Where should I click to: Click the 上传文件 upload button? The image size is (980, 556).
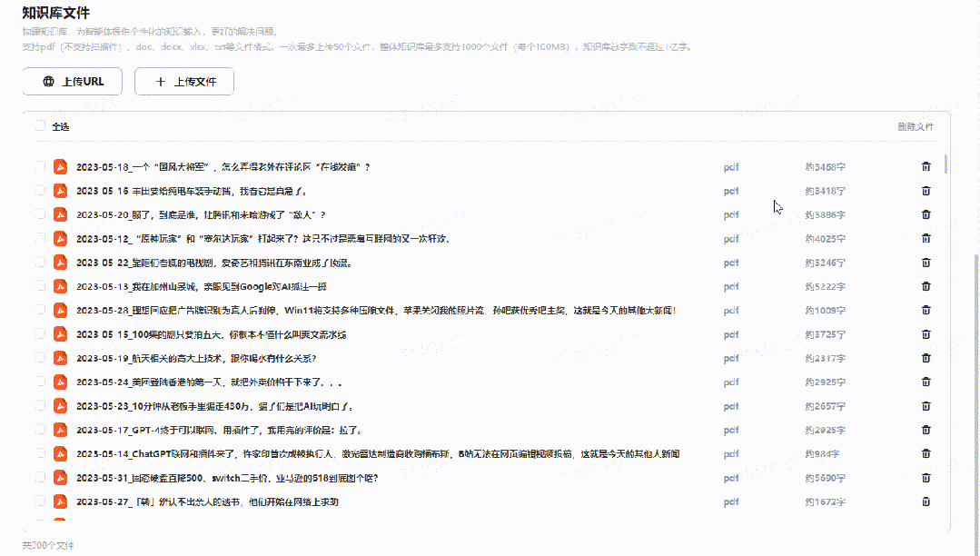[184, 81]
